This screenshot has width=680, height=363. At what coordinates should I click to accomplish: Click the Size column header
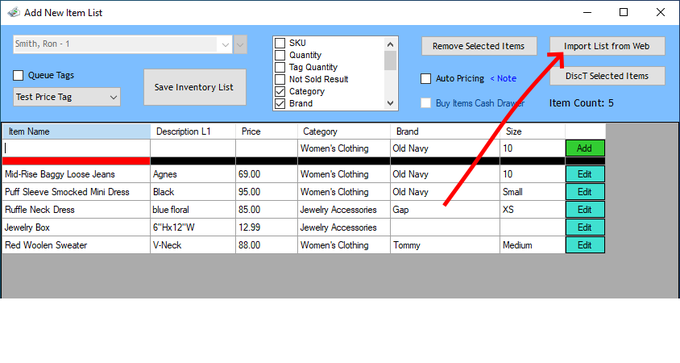(533, 131)
